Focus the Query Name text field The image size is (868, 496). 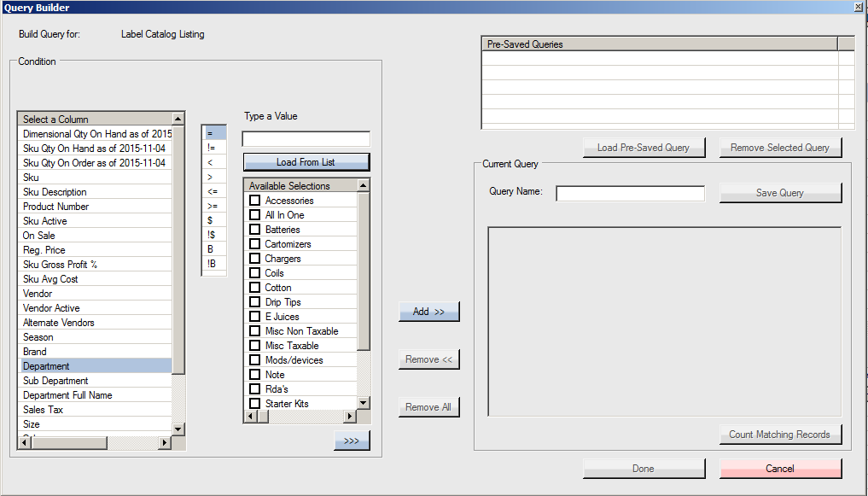pos(630,194)
